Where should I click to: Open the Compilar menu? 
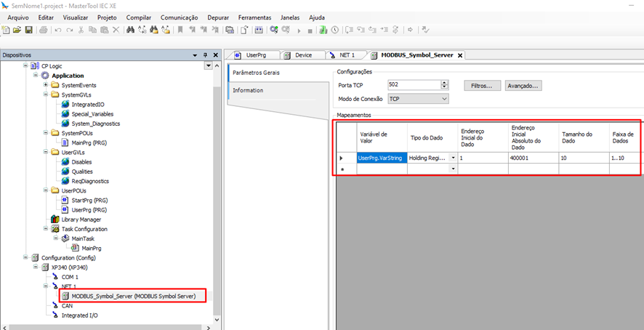coord(139,17)
